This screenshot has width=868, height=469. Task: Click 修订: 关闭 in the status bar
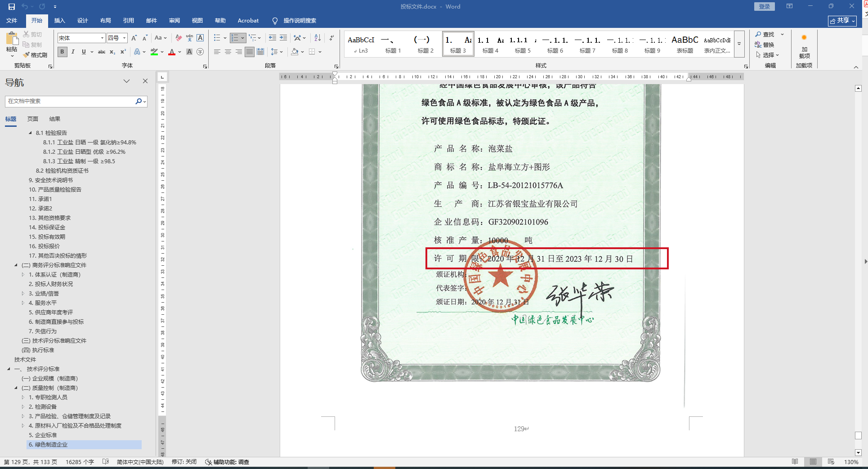(184, 462)
